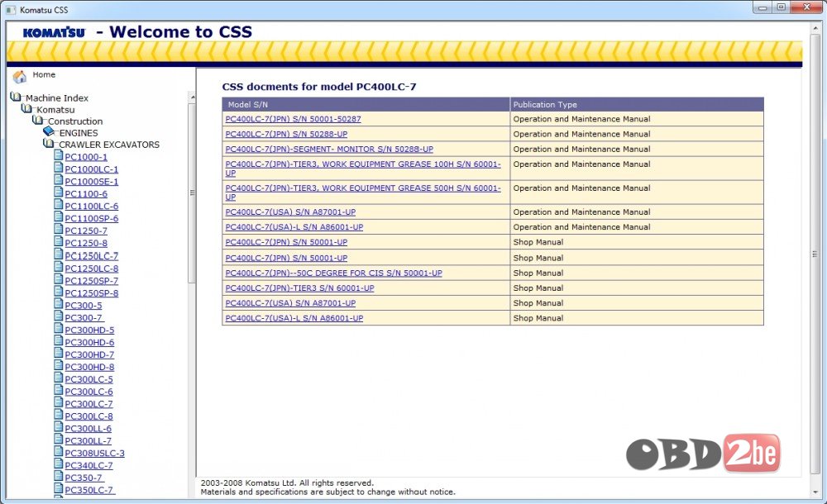
Task: Click the document icon beside PC300HD-7
Action: click(59, 354)
